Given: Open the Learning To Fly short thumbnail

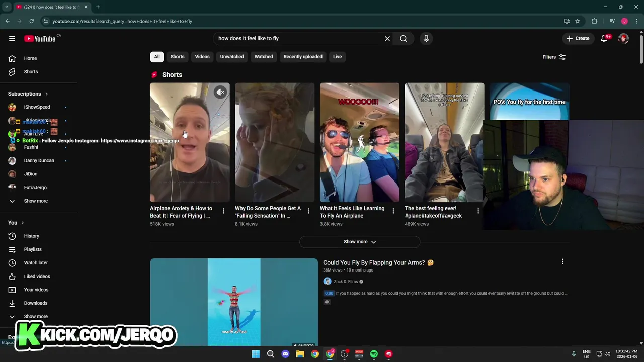Looking at the screenshot, I should pos(360,142).
